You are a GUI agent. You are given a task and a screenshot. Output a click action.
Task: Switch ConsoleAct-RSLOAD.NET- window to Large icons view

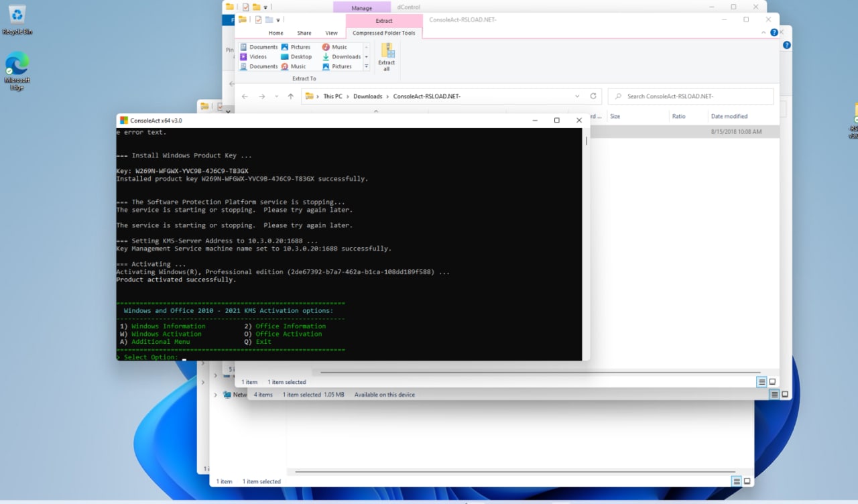[772, 382]
